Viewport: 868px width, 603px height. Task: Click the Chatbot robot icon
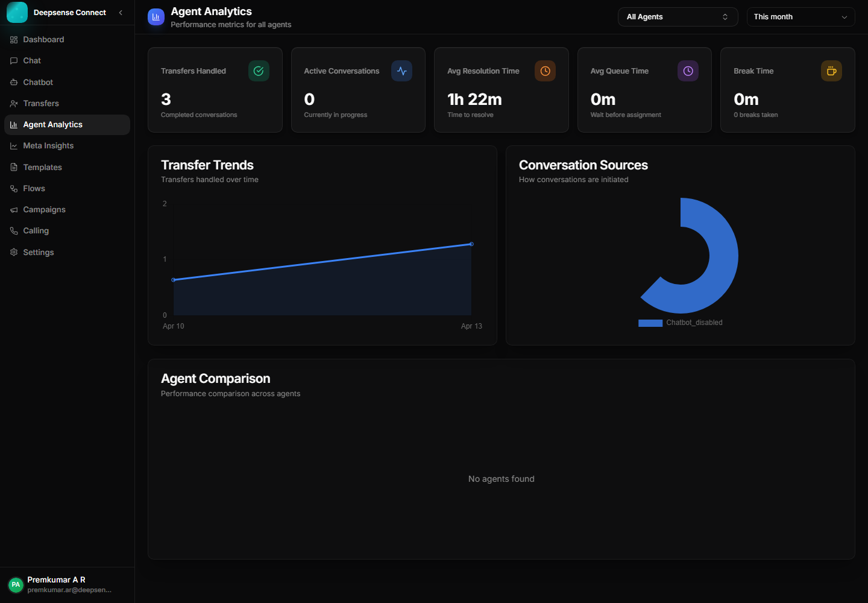click(x=13, y=81)
